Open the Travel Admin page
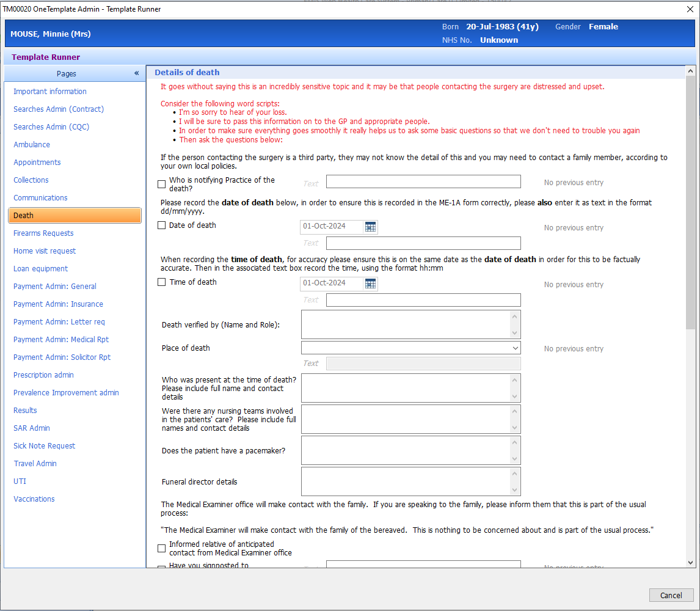Viewport: 700px width, 611px height. pos(35,464)
